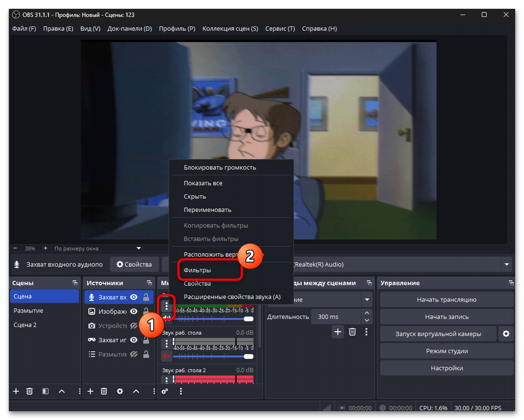Enable Режим студии
Viewport: 524px width, 420px height.
click(x=447, y=351)
